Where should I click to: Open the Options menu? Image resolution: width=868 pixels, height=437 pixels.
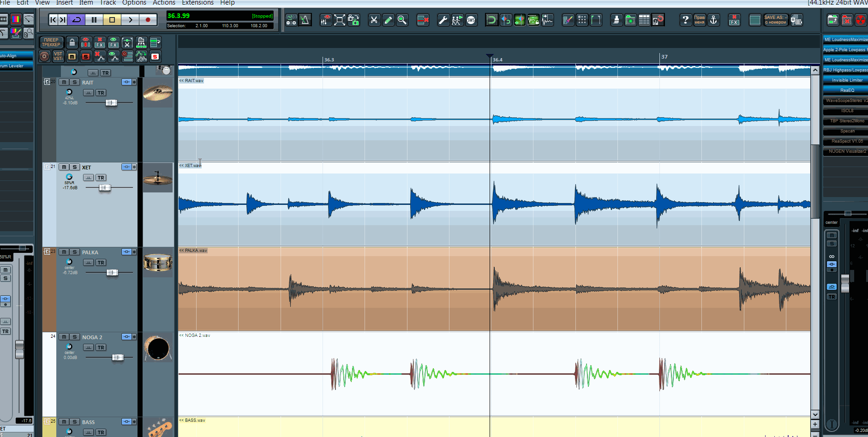pyautogui.click(x=134, y=3)
